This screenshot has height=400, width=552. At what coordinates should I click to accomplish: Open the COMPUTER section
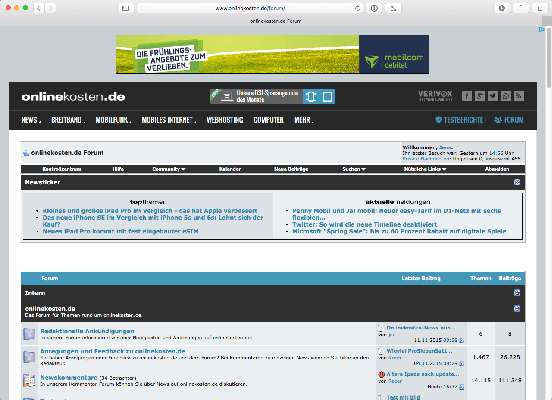coord(269,120)
